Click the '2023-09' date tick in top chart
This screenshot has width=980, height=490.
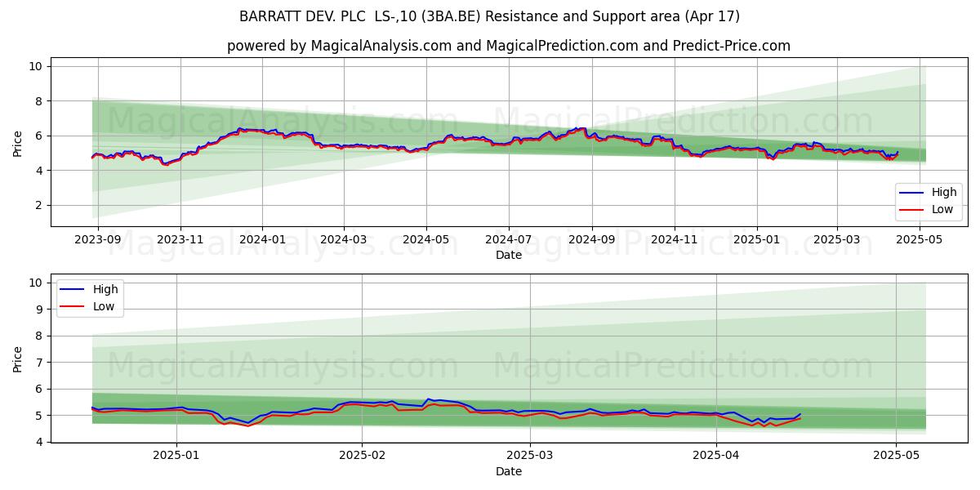click(x=98, y=241)
